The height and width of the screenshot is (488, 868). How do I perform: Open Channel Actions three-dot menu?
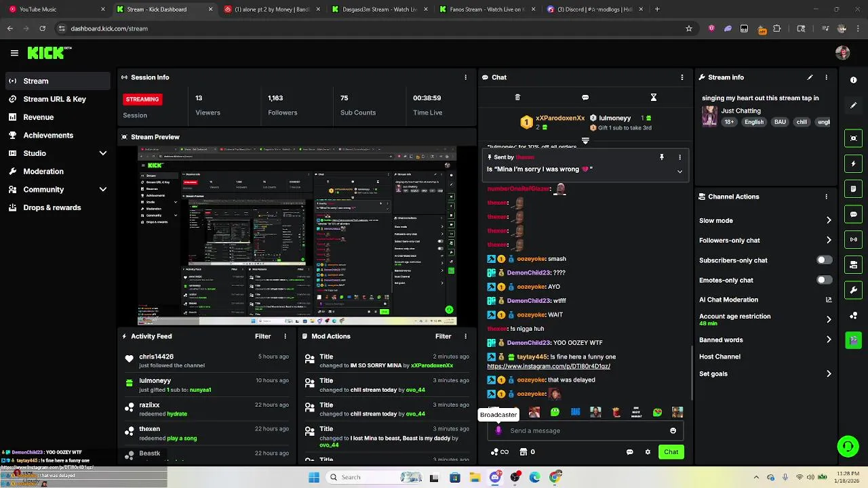coord(826,197)
